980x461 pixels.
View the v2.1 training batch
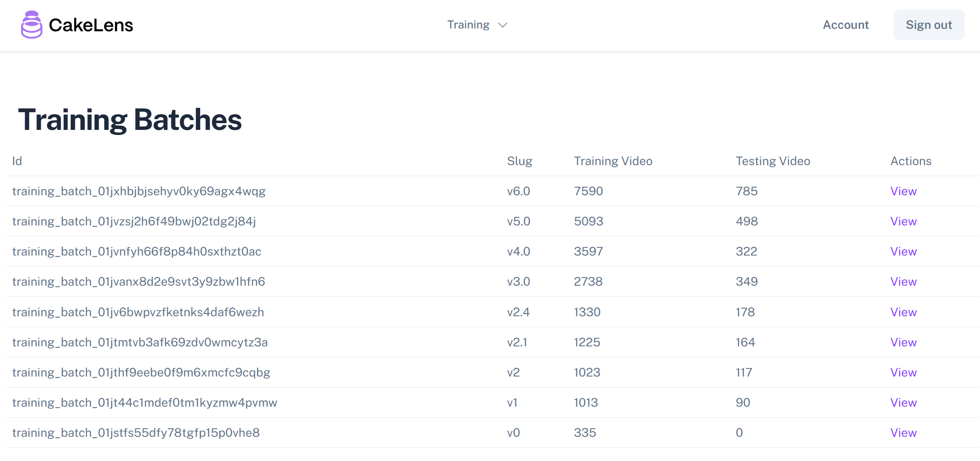903,342
